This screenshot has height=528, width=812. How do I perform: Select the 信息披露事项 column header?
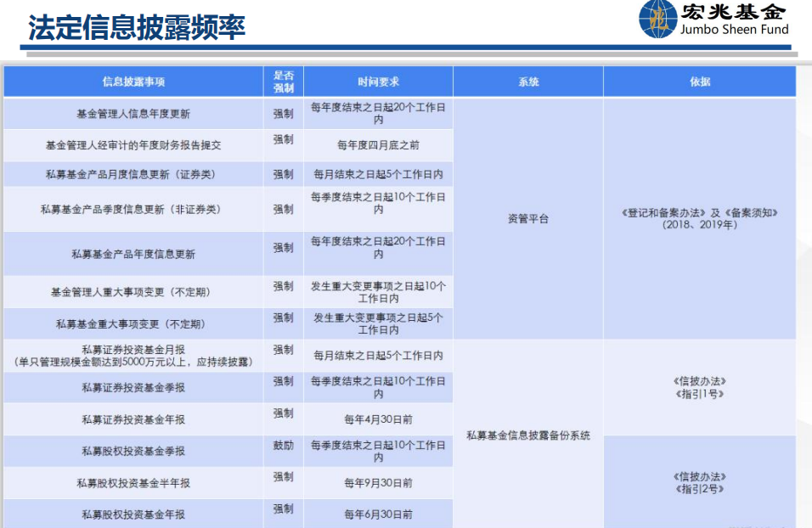(x=133, y=82)
